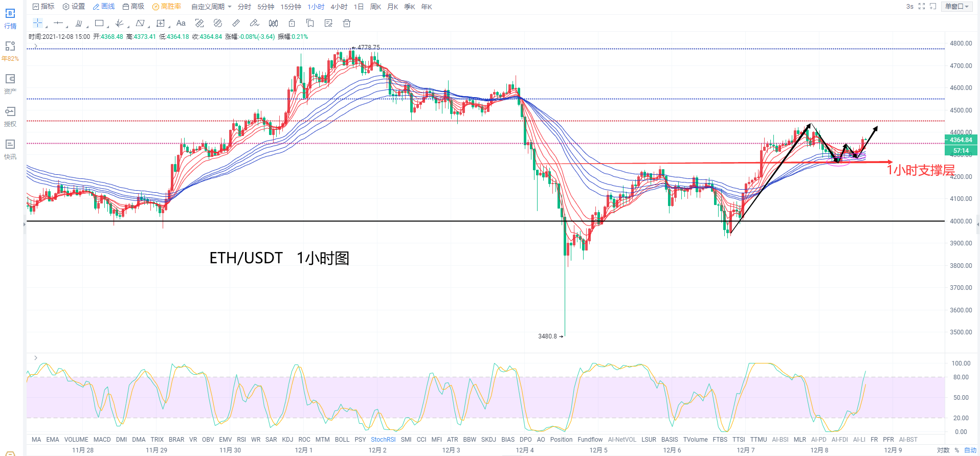Switch to 1日 daily timeframe

pyautogui.click(x=359, y=7)
